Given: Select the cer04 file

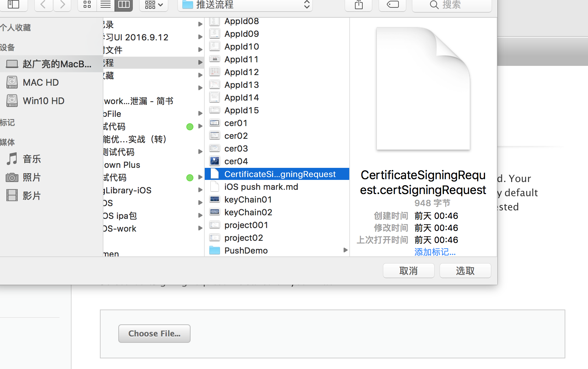Looking at the screenshot, I should click(x=236, y=161).
